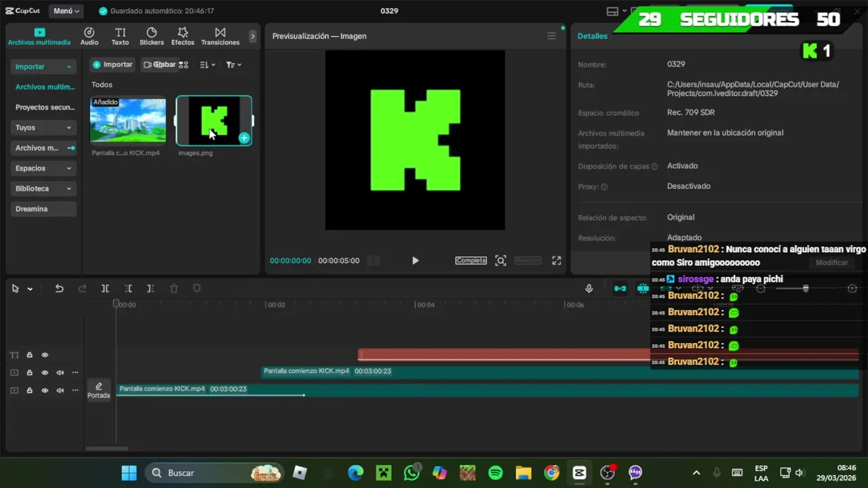
Task: Expand the layout dropdown arrow
Action: pos(624,12)
